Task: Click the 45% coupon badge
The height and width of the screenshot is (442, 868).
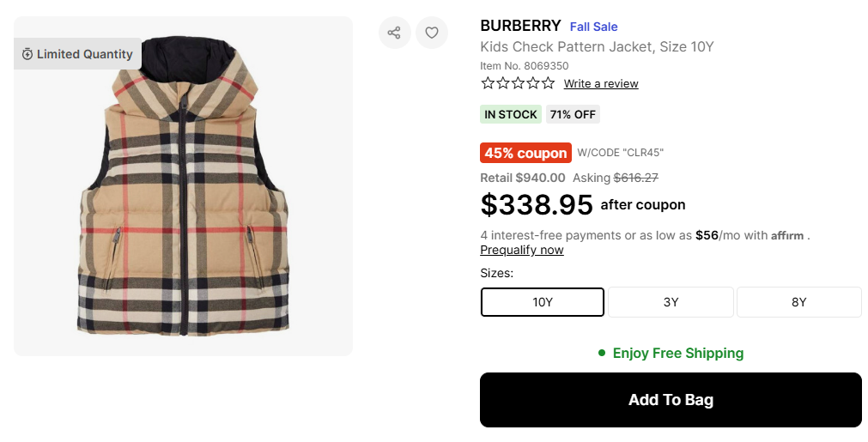Action: click(x=525, y=153)
